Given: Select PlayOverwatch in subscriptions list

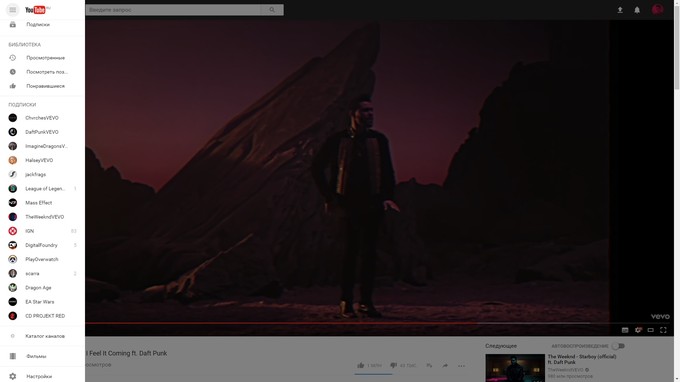Looking at the screenshot, I should (x=42, y=259).
